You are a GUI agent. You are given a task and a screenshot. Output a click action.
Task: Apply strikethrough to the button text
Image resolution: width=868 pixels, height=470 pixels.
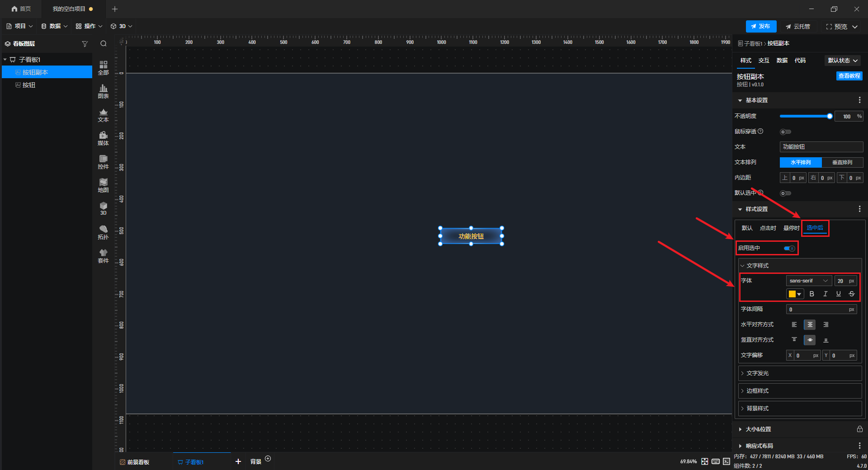pos(852,294)
